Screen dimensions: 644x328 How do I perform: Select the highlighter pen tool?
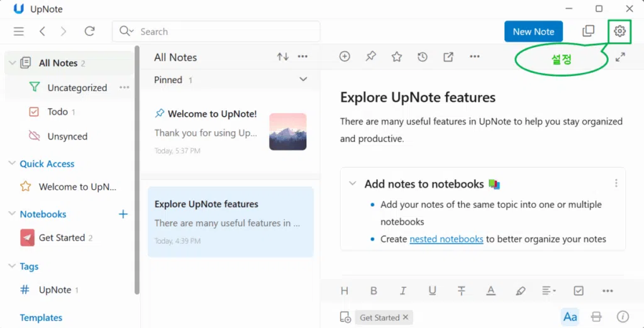tap(520, 291)
